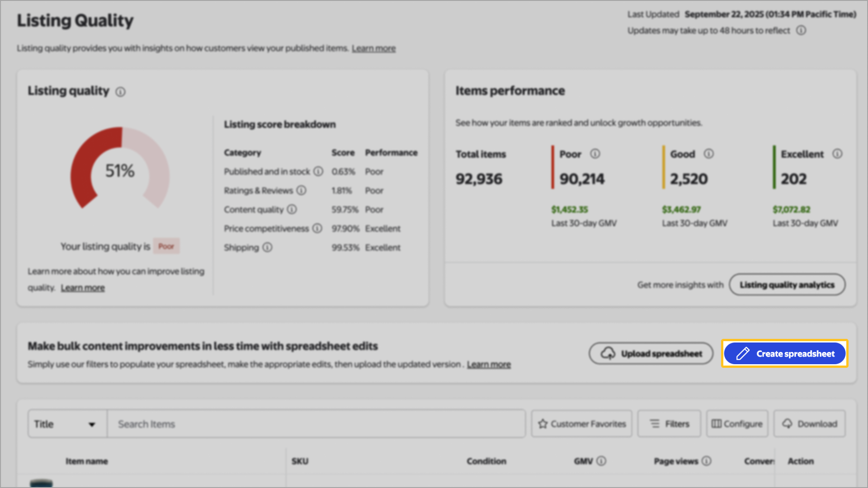Screen dimensions: 868x488
Task: Open the Configure columns menu
Action: click(736, 423)
